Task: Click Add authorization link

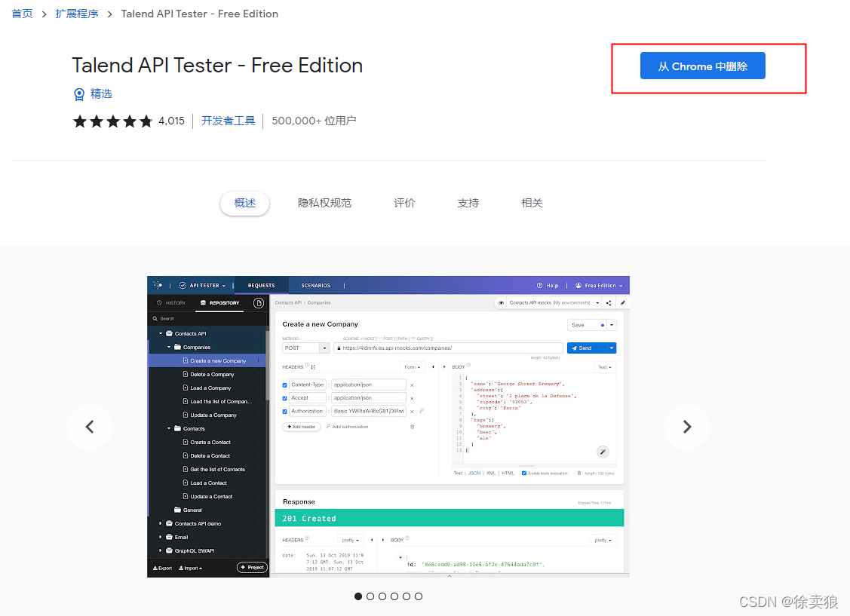Action: click(347, 427)
